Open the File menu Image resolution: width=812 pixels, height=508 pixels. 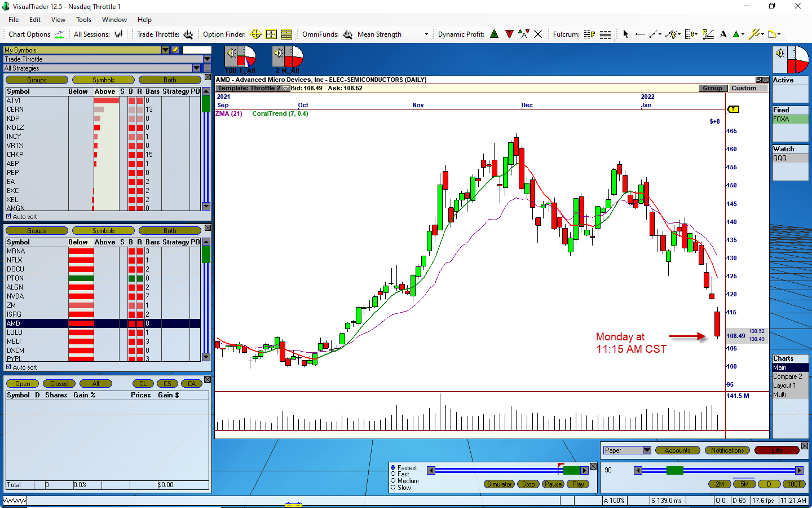pos(14,19)
